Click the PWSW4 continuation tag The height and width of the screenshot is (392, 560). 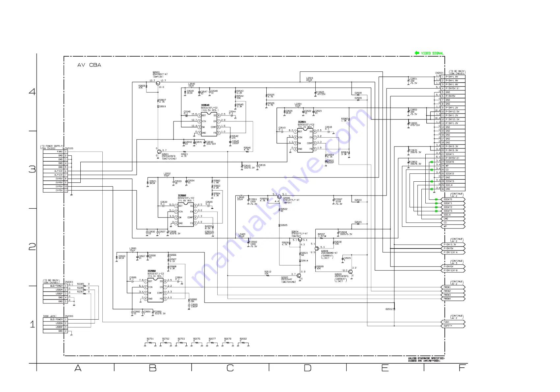pyautogui.click(x=453, y=299)
